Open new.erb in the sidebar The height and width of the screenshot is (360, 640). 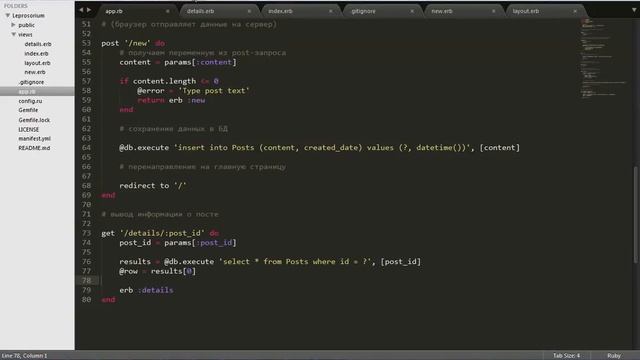click(35, 72)
